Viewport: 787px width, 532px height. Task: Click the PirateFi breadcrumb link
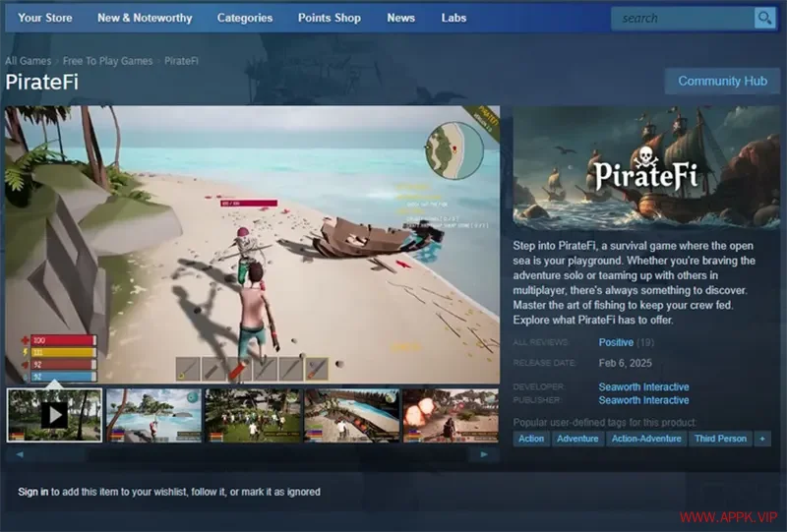(181, 61)
